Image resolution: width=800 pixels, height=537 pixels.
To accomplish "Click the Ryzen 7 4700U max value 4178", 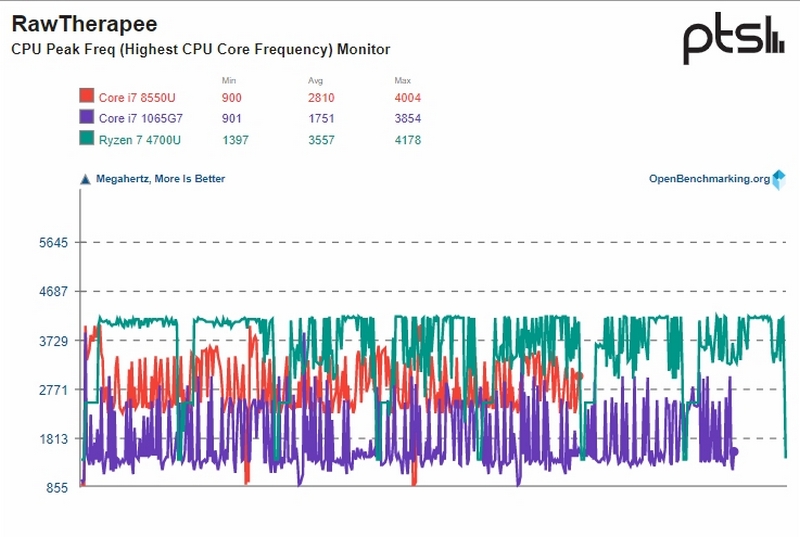I will (408, 140).
